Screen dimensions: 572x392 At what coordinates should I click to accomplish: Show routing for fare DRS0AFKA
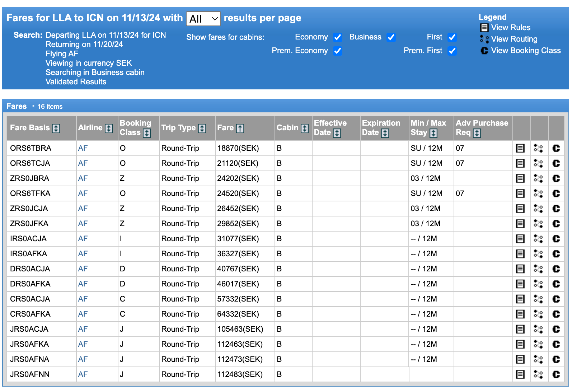pos(538,284)
